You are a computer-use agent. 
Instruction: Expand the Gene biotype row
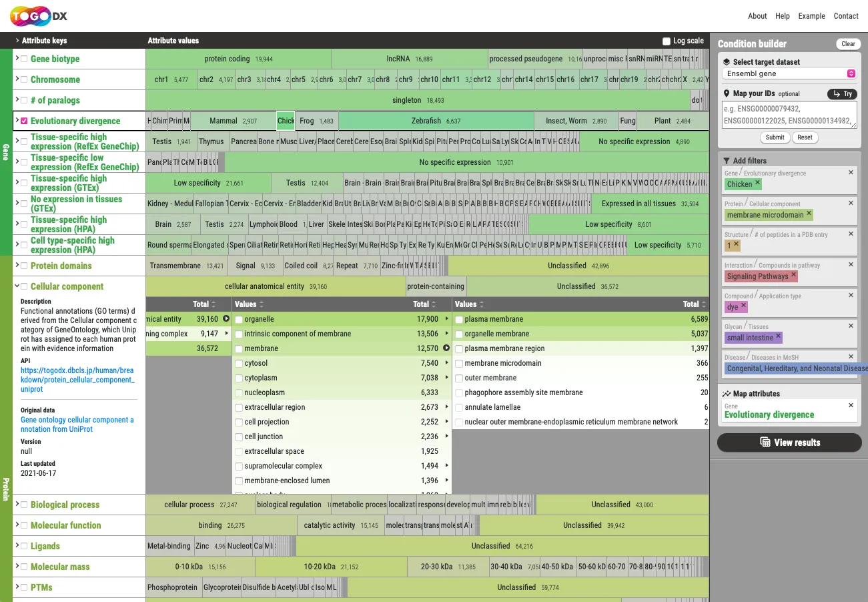(17, 59)
